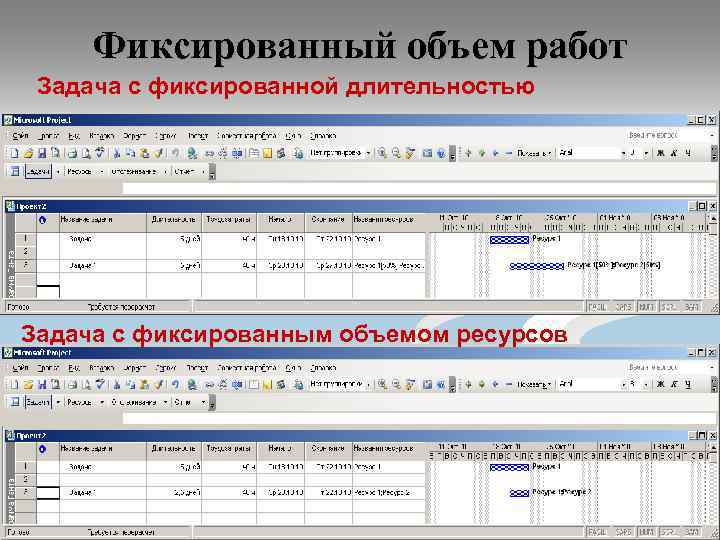Viewport: 720px width, 540px height.
Task: Toggle Project Guide pane icon in upper window
Action: [x=15, y=172]
